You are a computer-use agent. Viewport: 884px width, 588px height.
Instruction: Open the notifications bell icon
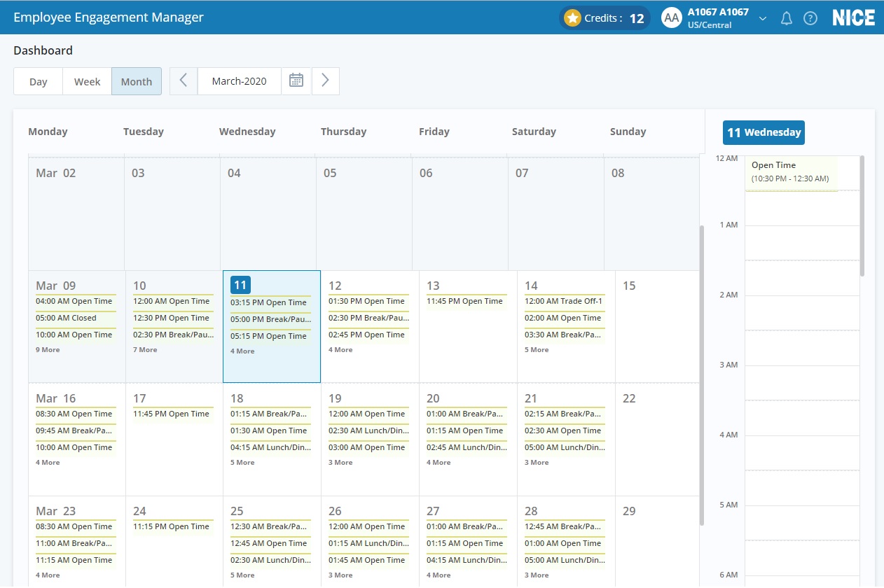click(786, 18)
